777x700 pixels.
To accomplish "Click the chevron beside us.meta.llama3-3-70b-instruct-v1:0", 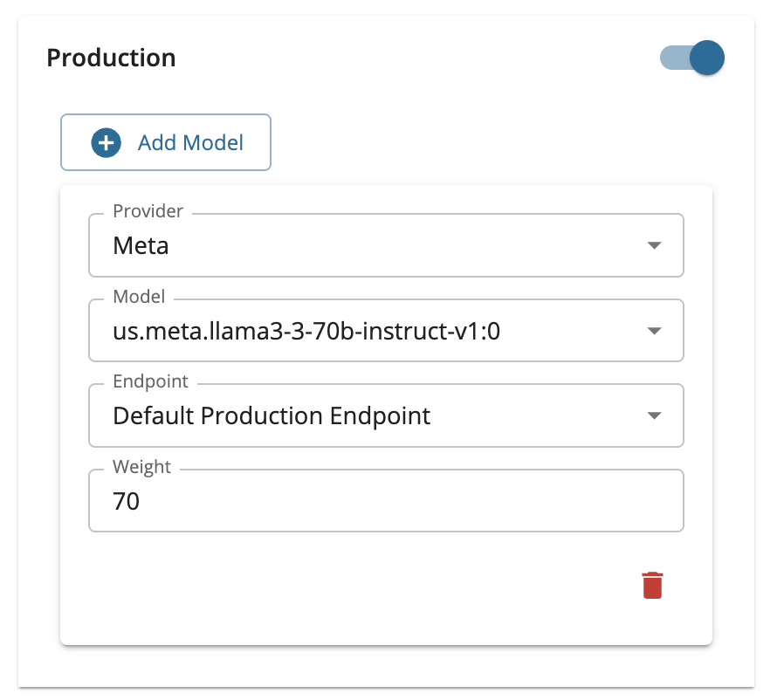I will coord(655,330).
